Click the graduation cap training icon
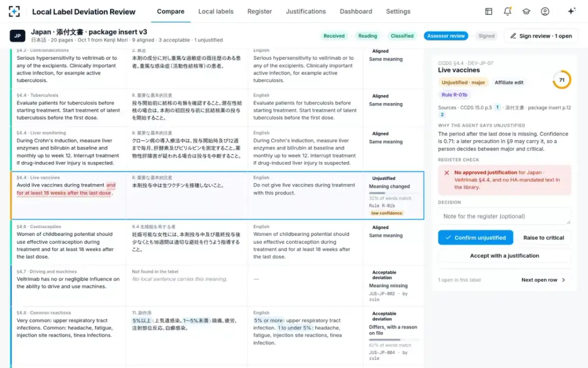 [526, 11]
